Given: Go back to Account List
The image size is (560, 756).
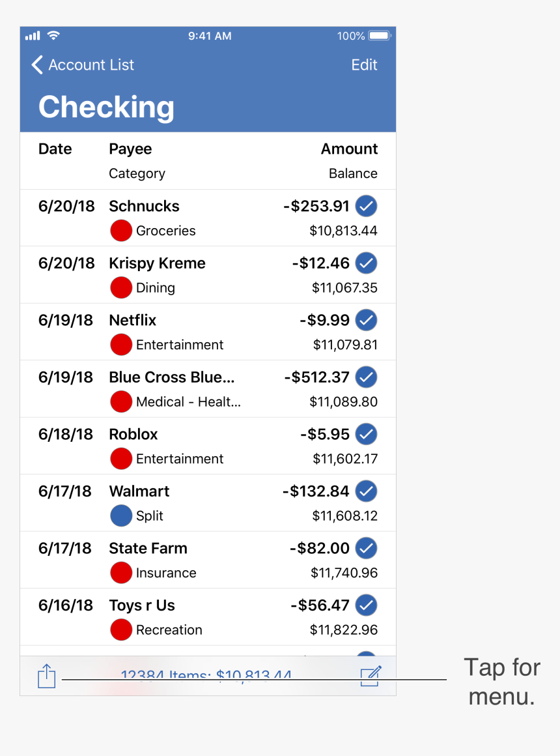Looking at the screenshot, I should point(82,65).
